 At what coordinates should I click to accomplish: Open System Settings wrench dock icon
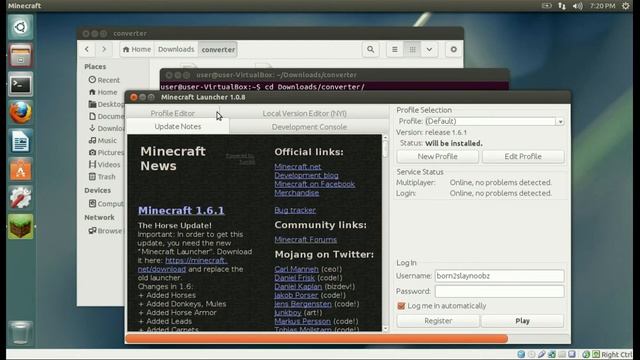(x=20, y=198)
